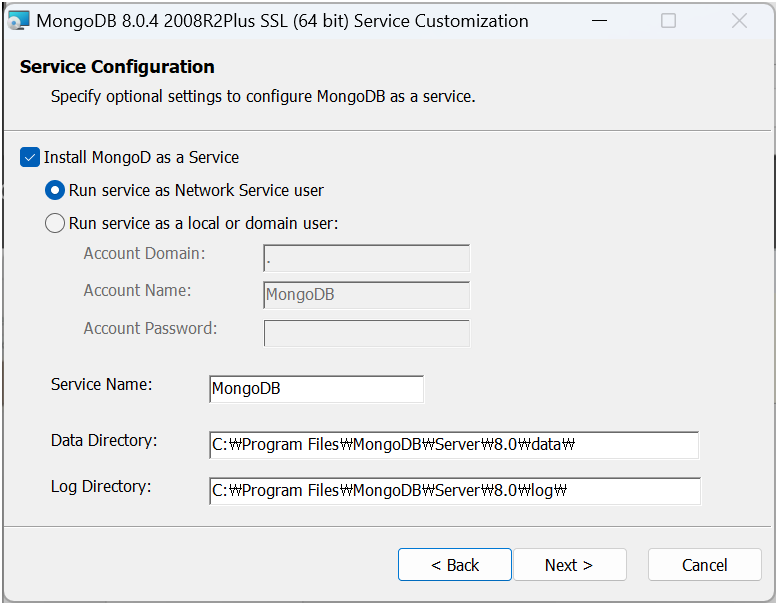
Task: Click the Account Name field
Action: tap(366, 295)
